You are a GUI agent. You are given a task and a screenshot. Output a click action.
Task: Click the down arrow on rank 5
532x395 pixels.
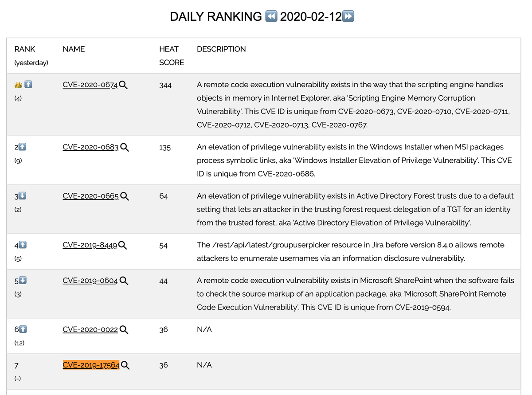pos(23,281)
